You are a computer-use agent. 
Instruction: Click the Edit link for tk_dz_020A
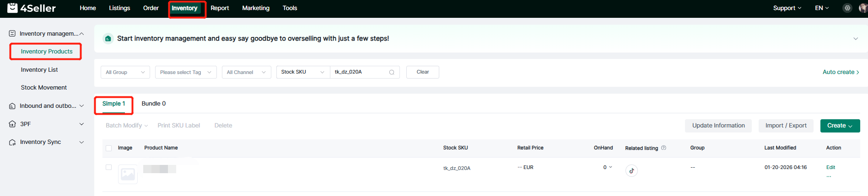pos(830,167)
